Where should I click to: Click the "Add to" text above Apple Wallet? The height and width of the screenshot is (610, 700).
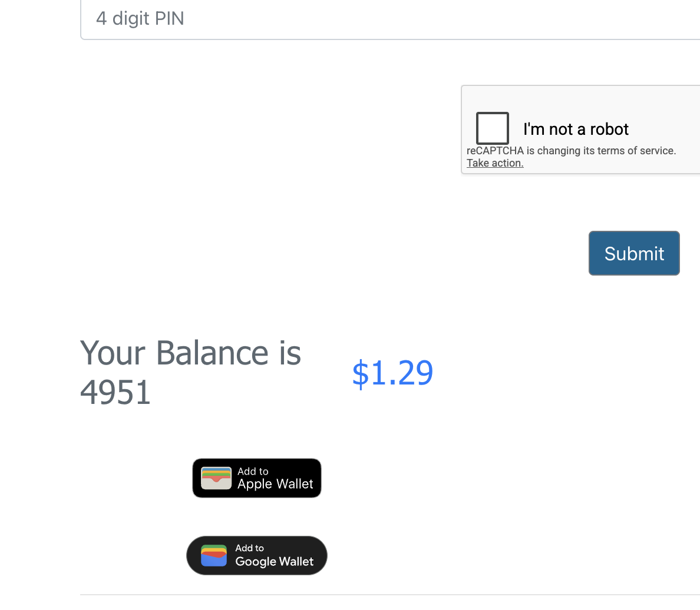(253, 471)
